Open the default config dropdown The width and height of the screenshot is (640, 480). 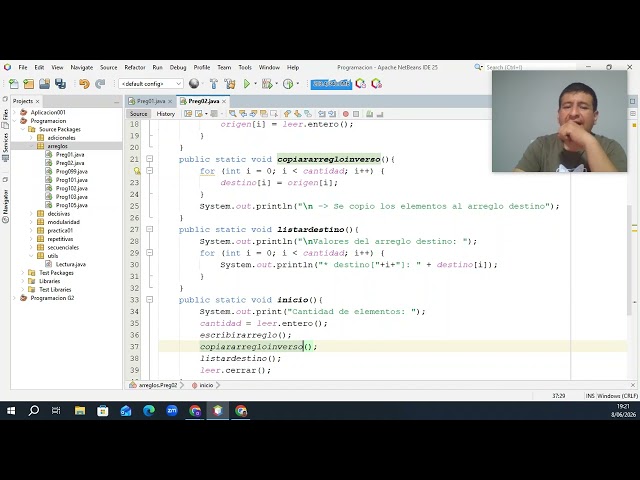click(x=151, y=84)
